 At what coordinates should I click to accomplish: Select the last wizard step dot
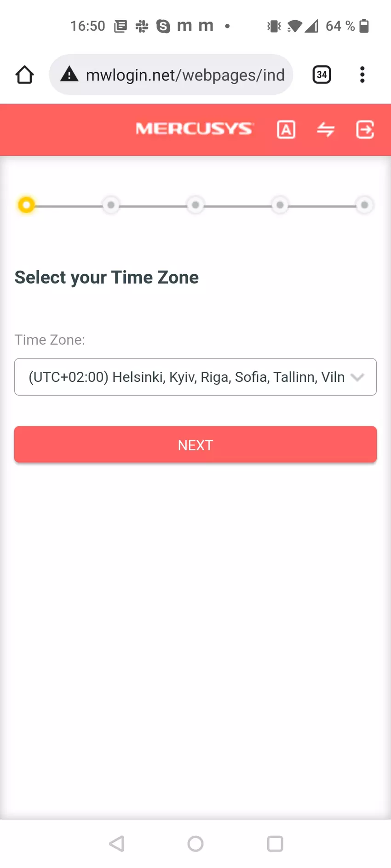[364, 204]
